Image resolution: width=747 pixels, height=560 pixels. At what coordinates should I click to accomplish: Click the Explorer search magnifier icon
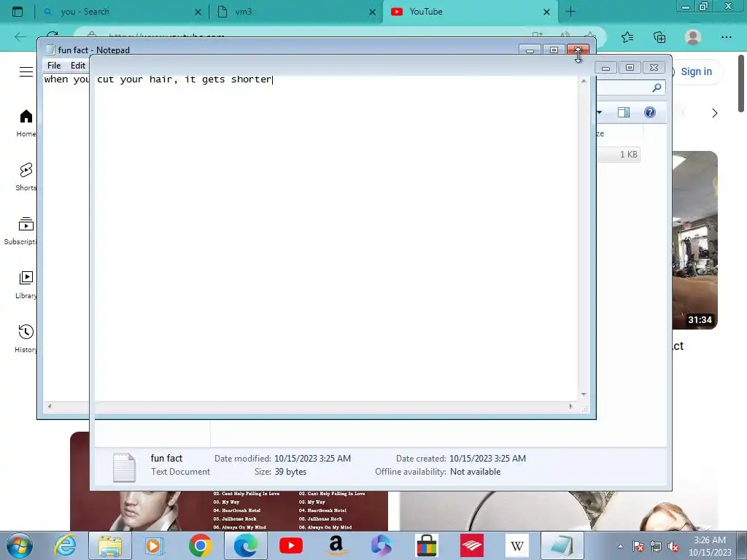[x=657, y=87]
